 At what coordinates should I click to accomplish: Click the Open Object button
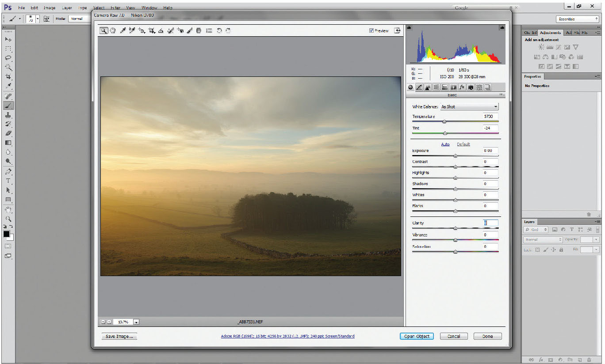pyautogui.click(x=417, y=336)
